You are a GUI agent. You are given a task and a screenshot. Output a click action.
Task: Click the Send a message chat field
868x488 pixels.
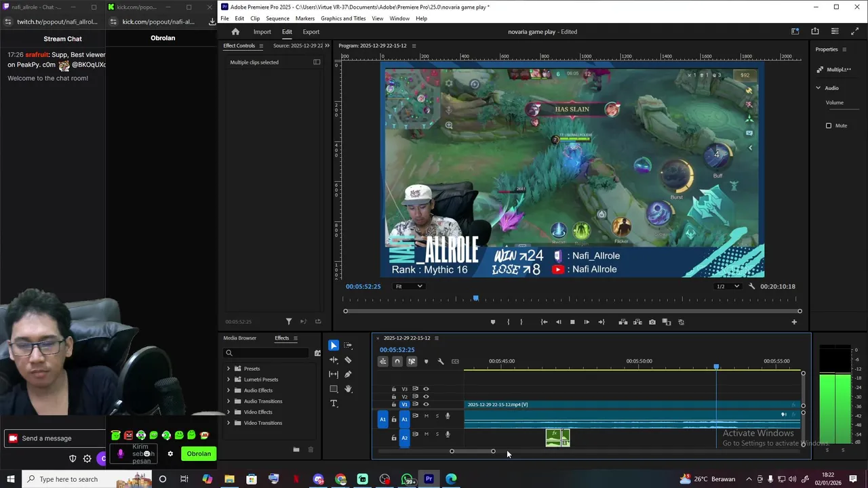[x=54, y=439]
